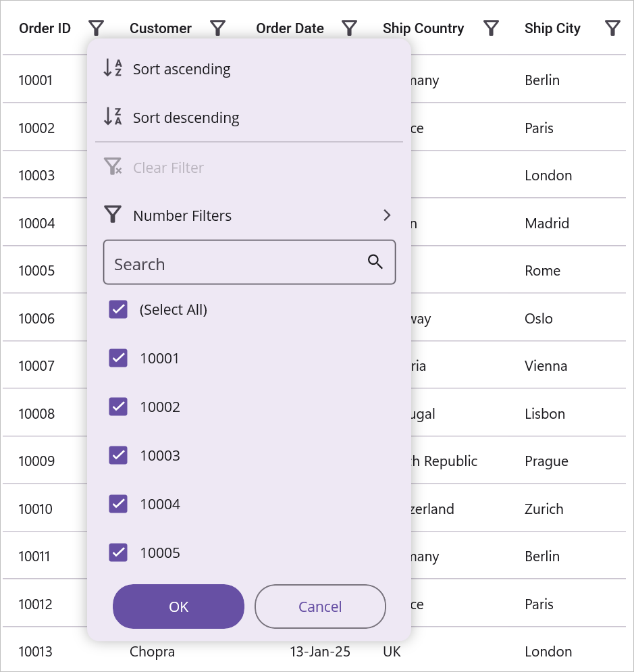Click the Cancel button
This screenshot has height=672, width=634.
tap(320, 606)
